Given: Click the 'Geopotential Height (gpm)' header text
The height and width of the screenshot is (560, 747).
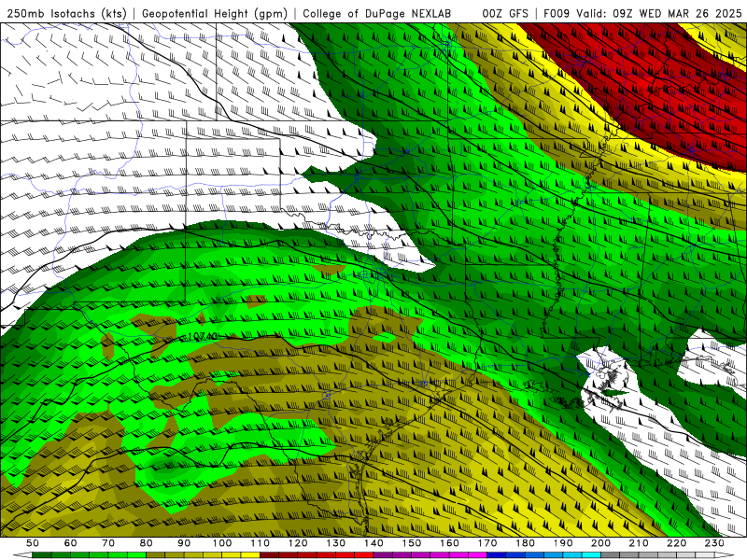Looking at the screenshot, I should pos(215,14).
